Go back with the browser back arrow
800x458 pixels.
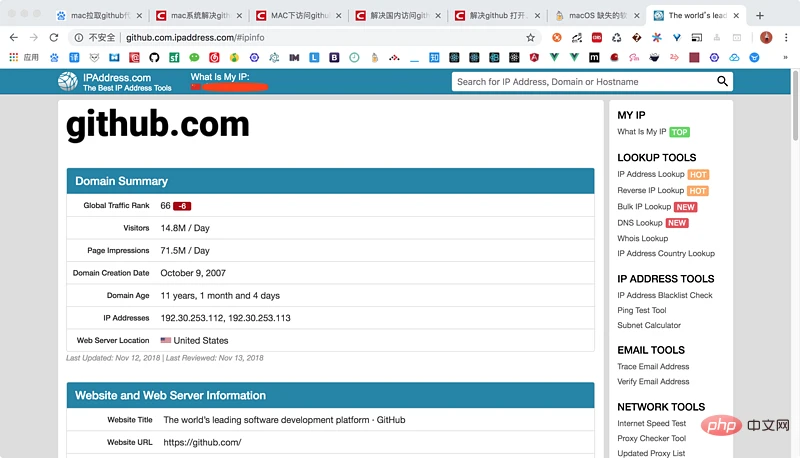[14, 37]
